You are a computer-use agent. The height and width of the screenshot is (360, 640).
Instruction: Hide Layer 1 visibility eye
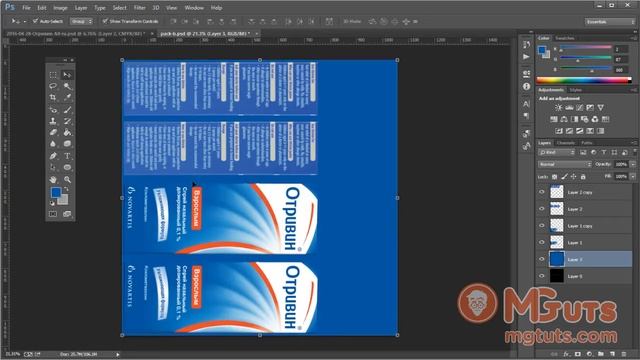[542, 242]
